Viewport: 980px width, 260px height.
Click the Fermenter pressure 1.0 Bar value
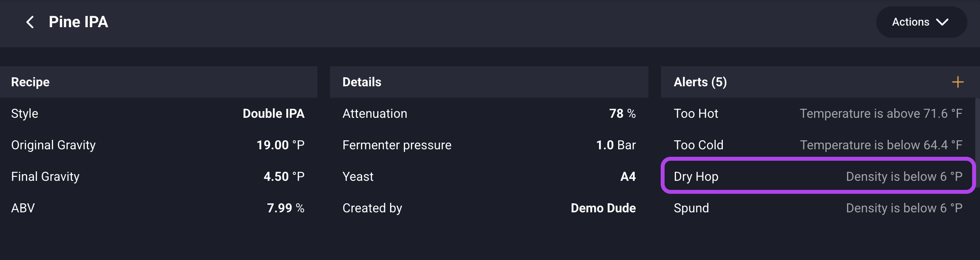616,145
